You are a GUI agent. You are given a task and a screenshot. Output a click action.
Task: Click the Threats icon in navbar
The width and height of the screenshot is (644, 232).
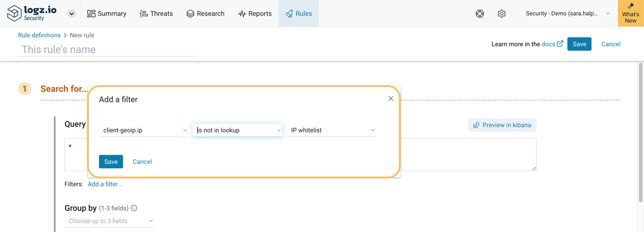coord(144,14)
